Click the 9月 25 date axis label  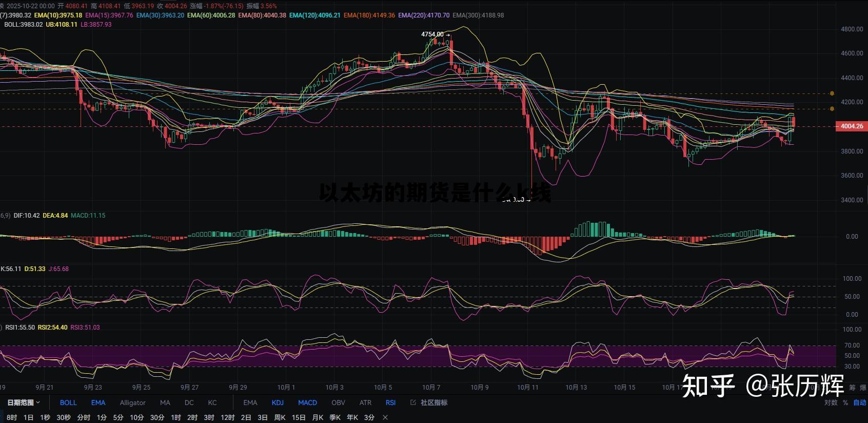(x=141, y=388)
